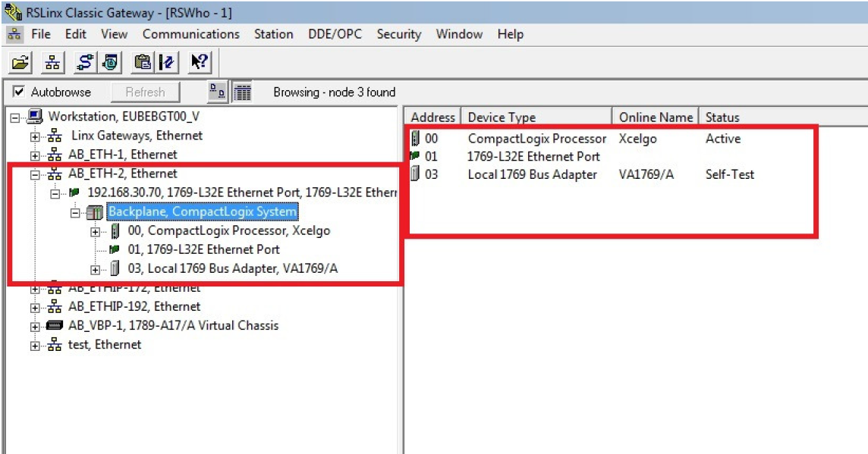The width and height of the screenshot is (868, 454).
Task: Expand the Linx Gateways, Ethernet node
Action: pyautogui.click(x=35, y=136)
